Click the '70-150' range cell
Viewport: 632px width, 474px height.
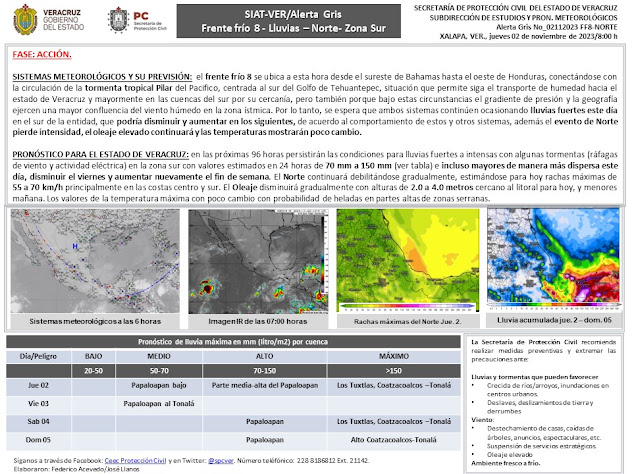pyautogui.click(x=264, y=371)
